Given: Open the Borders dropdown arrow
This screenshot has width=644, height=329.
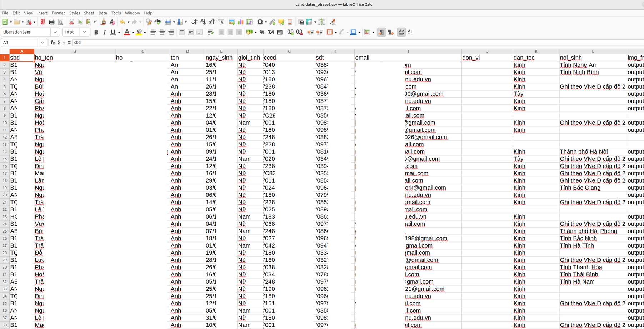Looking at the screenshot, I should [336, 32].
